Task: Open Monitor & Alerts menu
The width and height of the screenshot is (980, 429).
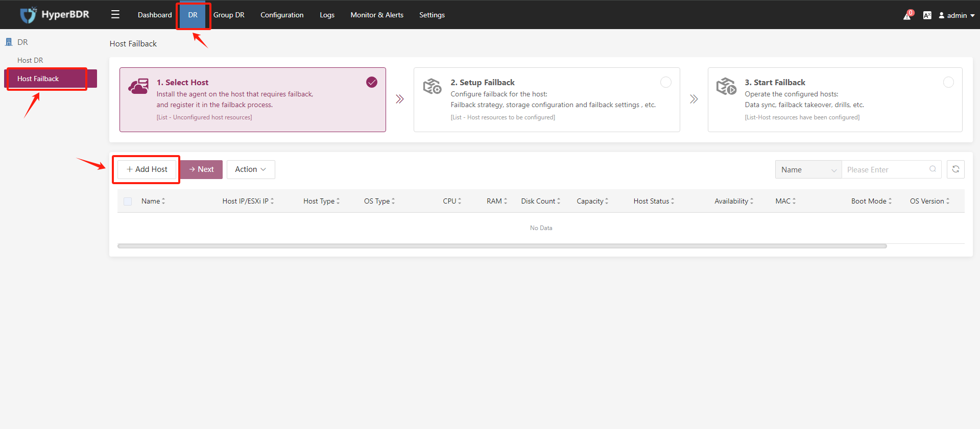Action: click(x=377, y=15)
